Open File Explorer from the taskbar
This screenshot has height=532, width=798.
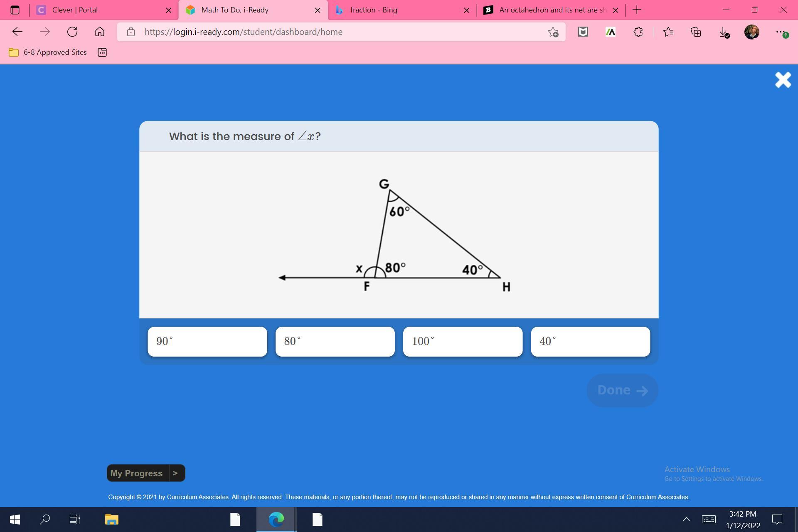point(111,520)
